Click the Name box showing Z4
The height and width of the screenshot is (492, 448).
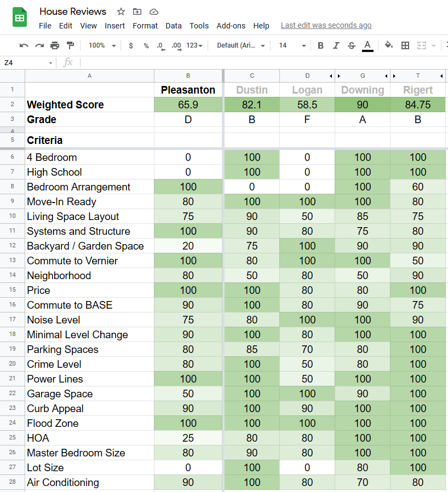pyautogui.click(x=27, y=62)
